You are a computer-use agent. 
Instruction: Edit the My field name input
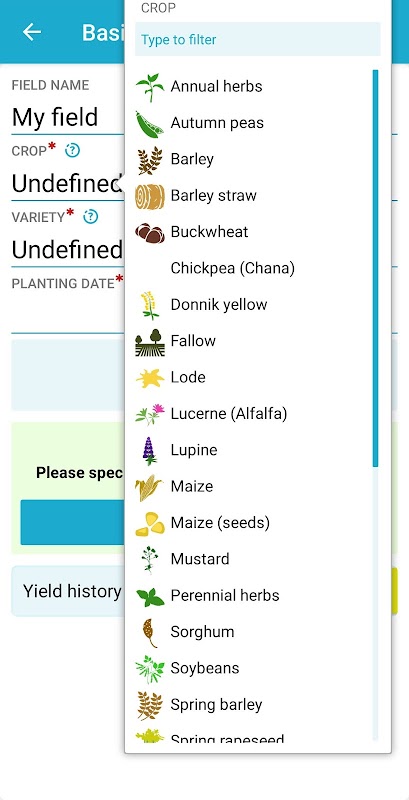tap(67, 117)
